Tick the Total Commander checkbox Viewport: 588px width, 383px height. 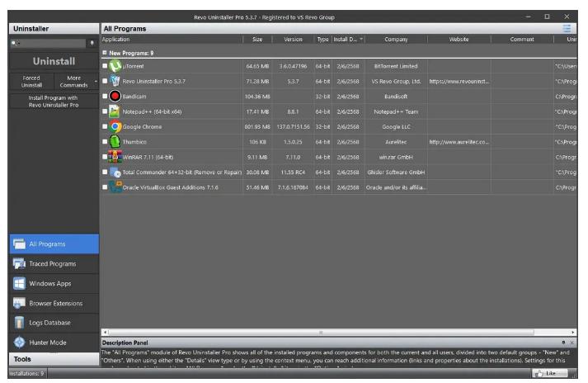coord(105,172)
